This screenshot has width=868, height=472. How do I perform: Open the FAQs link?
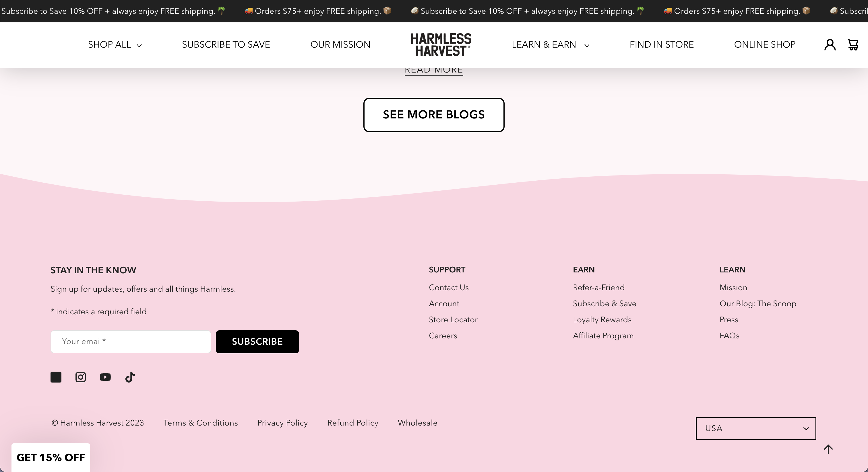pos(730,336)
